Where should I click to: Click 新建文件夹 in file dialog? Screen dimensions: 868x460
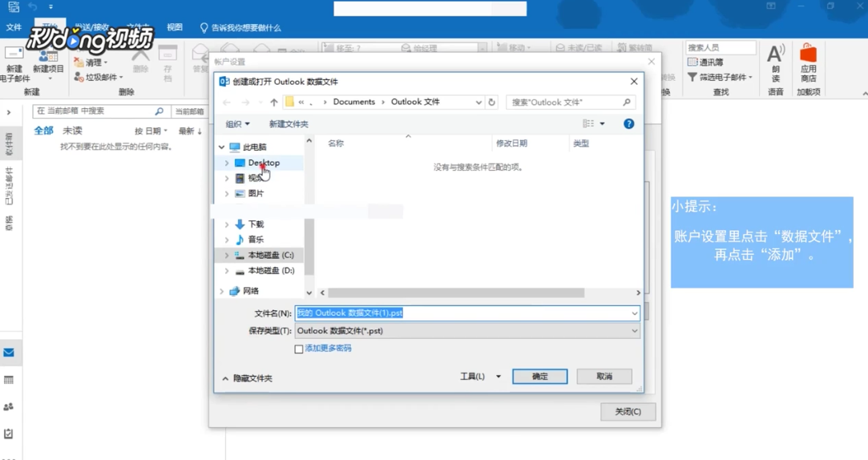[289, 124]
